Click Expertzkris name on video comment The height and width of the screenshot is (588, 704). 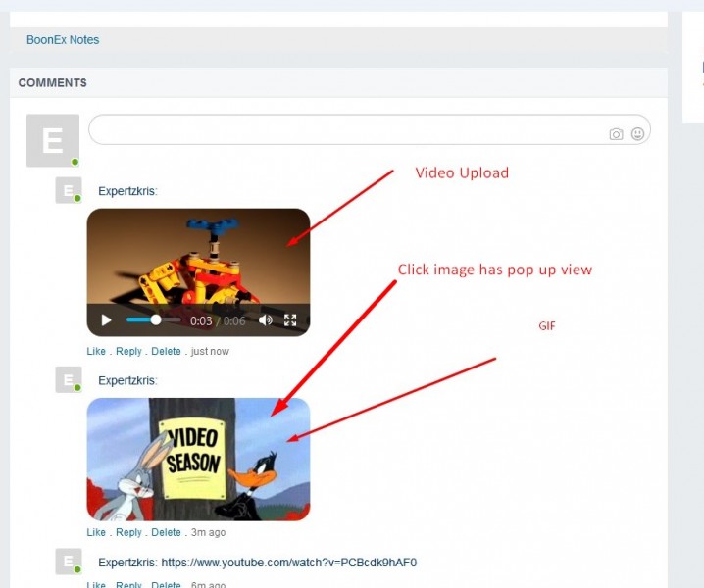[x=127, y=191]
